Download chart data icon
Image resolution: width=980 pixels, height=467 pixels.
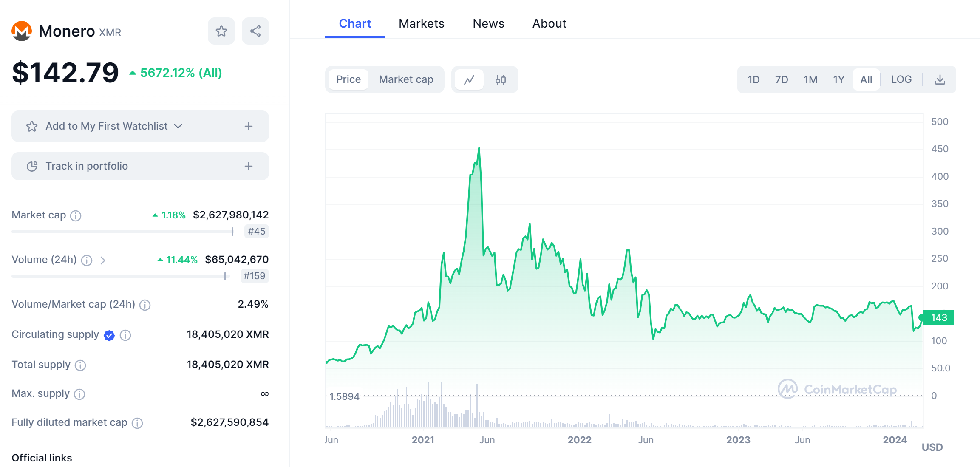pyautogui.click(x=940, y=79)
